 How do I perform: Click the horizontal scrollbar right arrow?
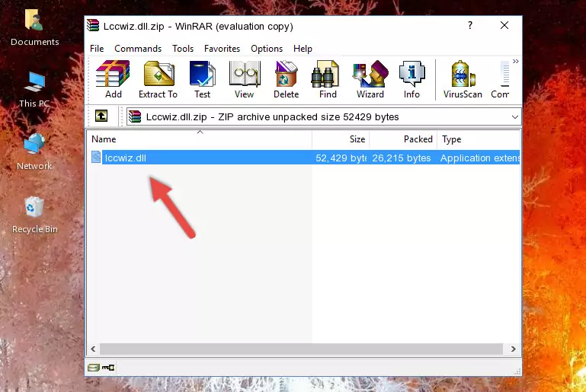513,349
